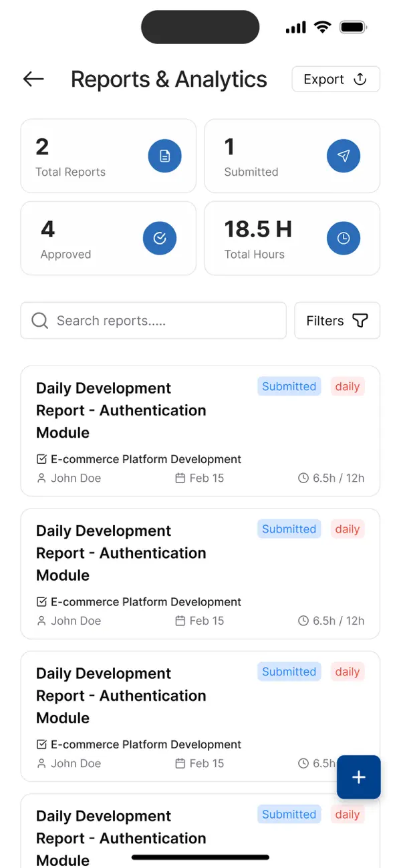Image resolution: width=401 pixels, height=868 pixels.
Task: Tap the calendar icon on third report card
Action: [180, 764]
